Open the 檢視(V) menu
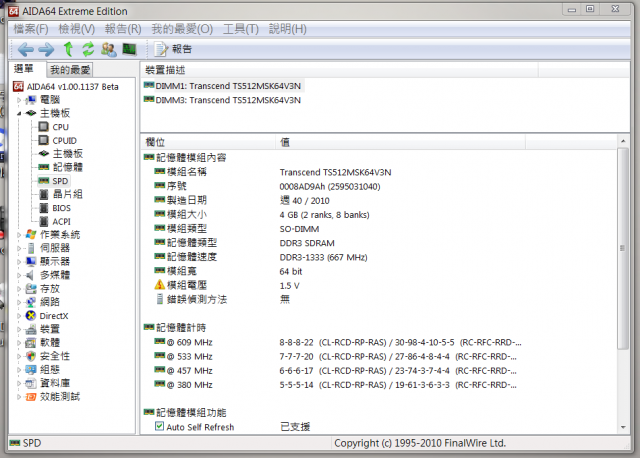 tap(77, 29)
